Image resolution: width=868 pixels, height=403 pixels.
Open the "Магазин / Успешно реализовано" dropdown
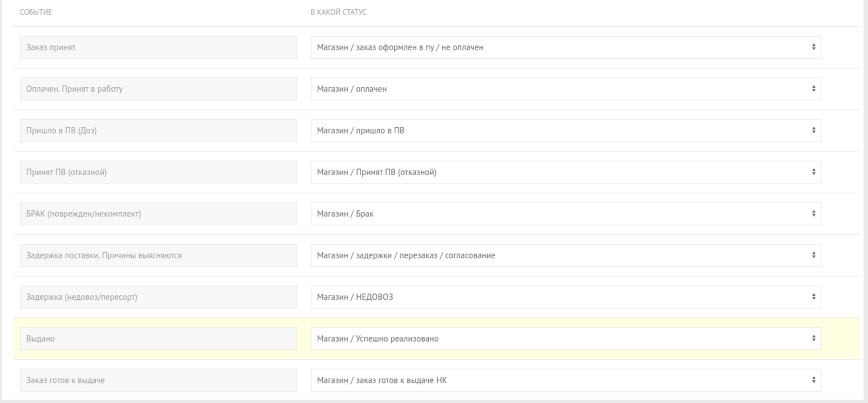[566, 338]
